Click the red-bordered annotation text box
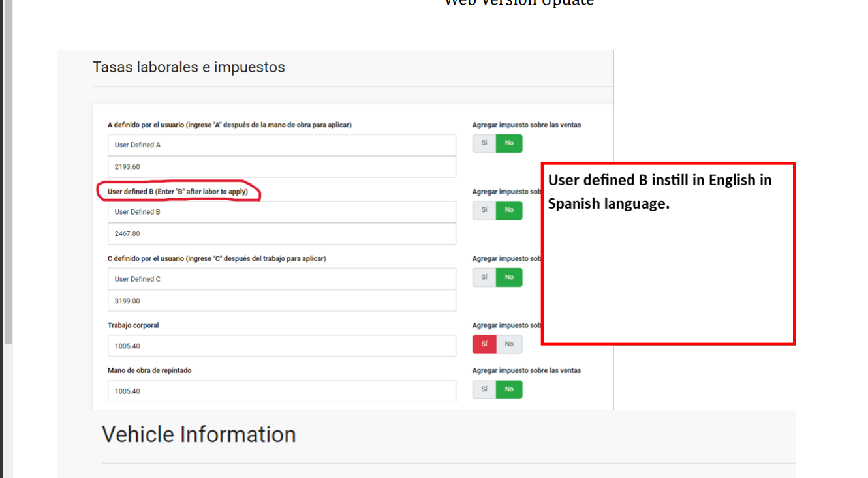Image resolution: width=868 pixels, height=478 pixels. coord(668,254)
